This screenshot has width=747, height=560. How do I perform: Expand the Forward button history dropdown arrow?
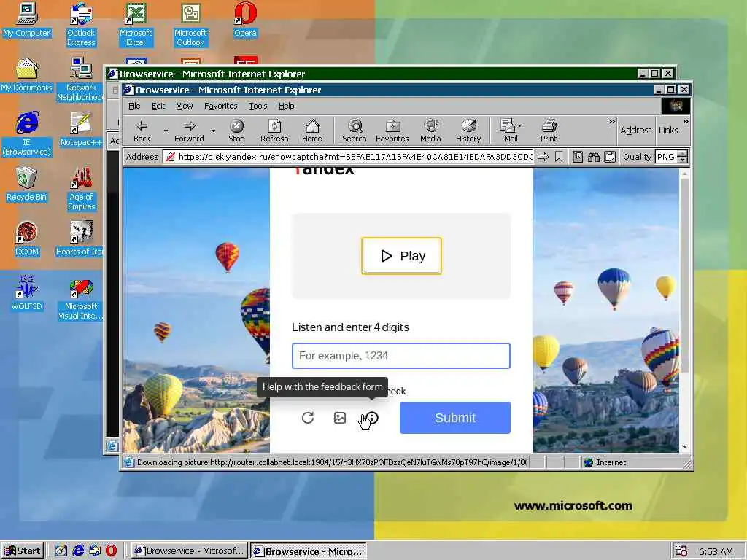213,131
